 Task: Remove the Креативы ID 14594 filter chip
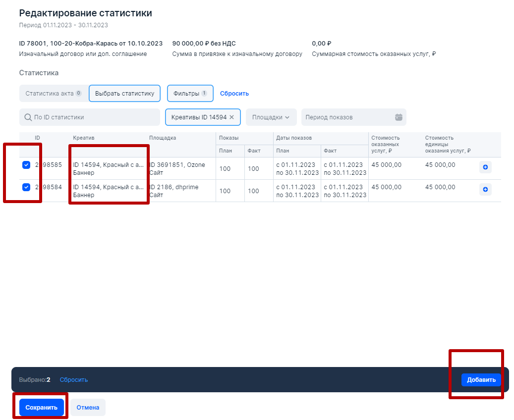pyautogui.click(x=231, y=117)
